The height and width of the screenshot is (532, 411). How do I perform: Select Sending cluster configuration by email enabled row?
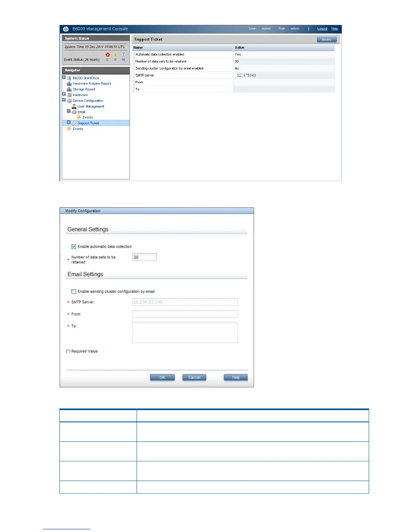point(233,69)
